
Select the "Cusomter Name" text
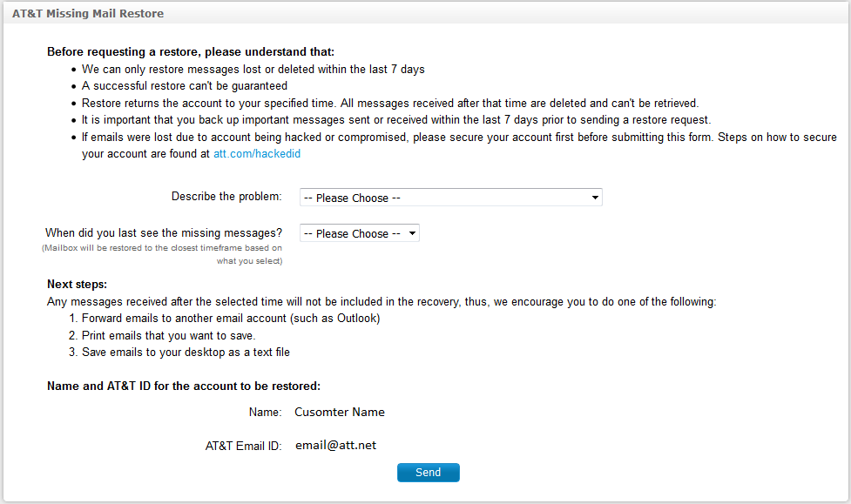click(340, 412)
